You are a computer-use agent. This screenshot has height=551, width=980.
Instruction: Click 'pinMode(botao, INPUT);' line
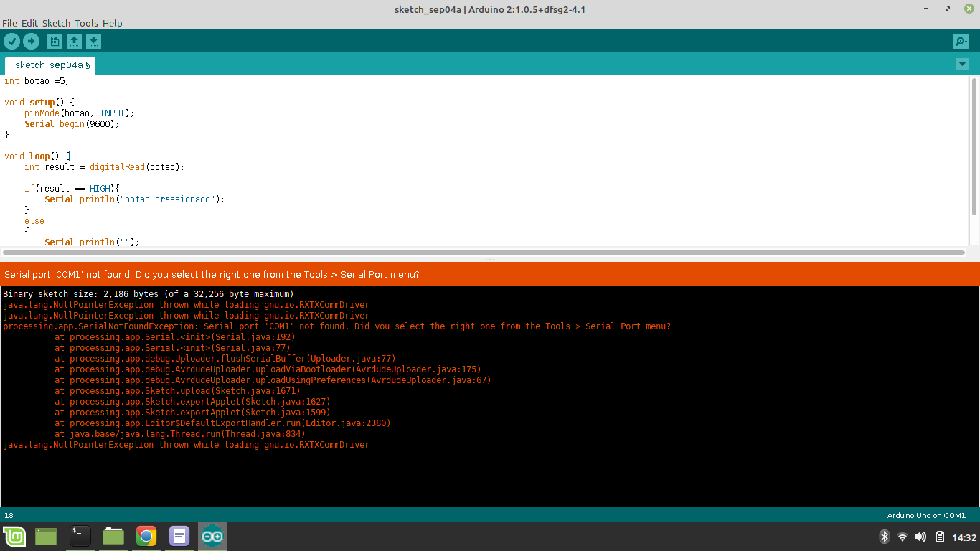[80, 113]
